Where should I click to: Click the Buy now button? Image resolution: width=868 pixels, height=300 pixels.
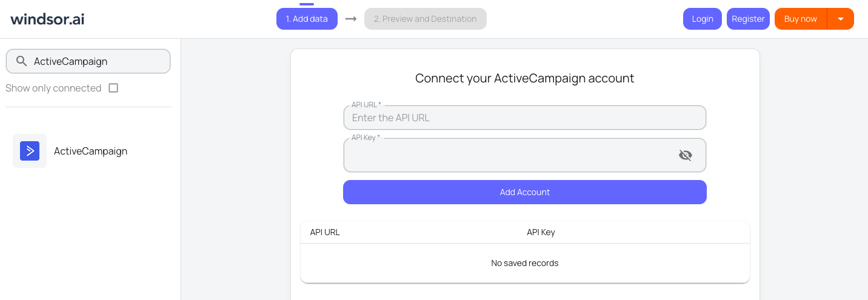[x=800, y=19]
